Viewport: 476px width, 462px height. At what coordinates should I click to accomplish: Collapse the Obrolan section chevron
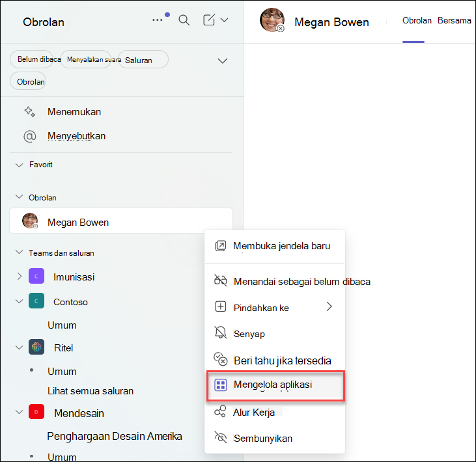point(19,197)
